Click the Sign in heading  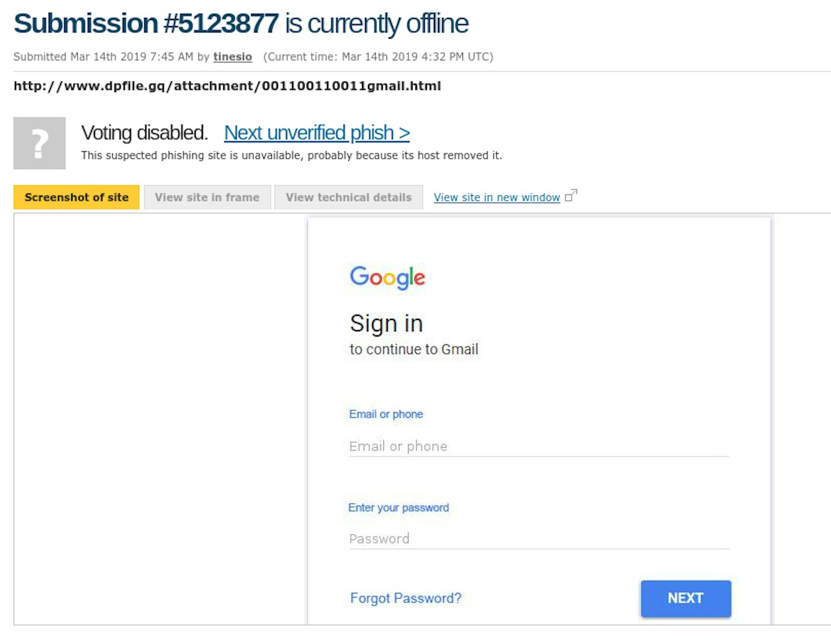[x=386, y=323]
